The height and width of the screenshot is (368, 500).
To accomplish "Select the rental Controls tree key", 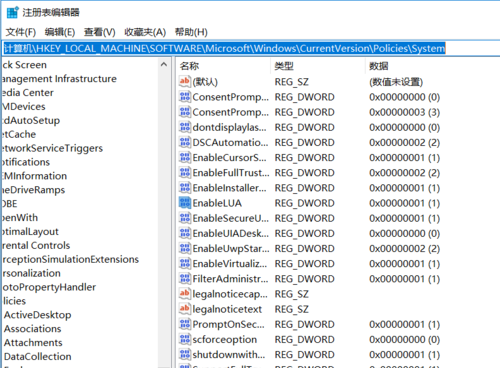I will 36,246.
